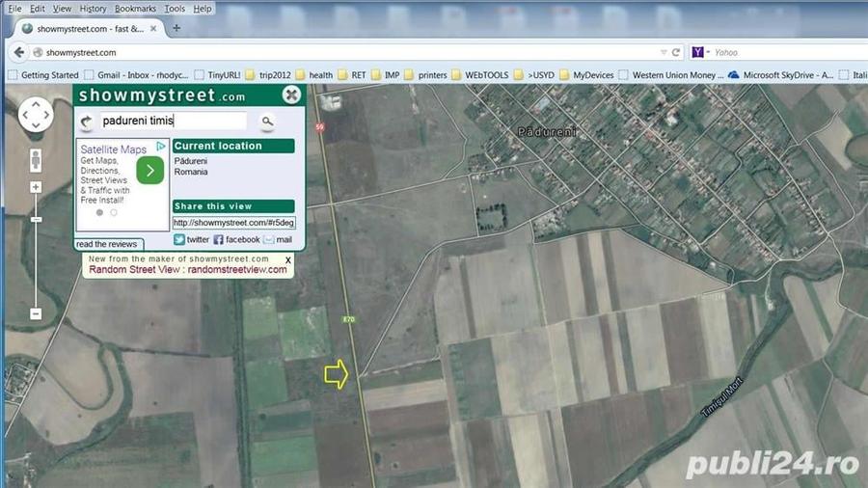
Task: Open the Satellite Maps ad link
Action: pyautogui.click(x=114, y=149)
